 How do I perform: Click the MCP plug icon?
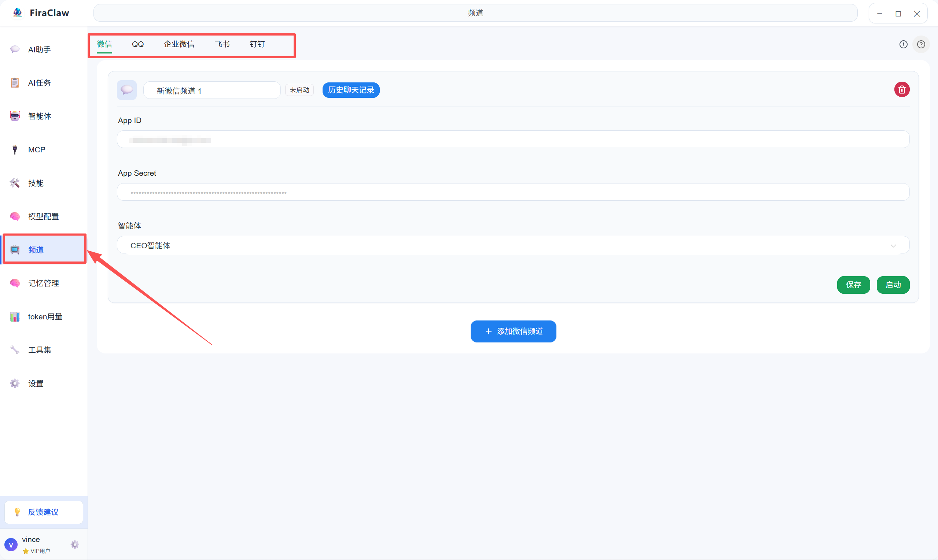[15, 149]
